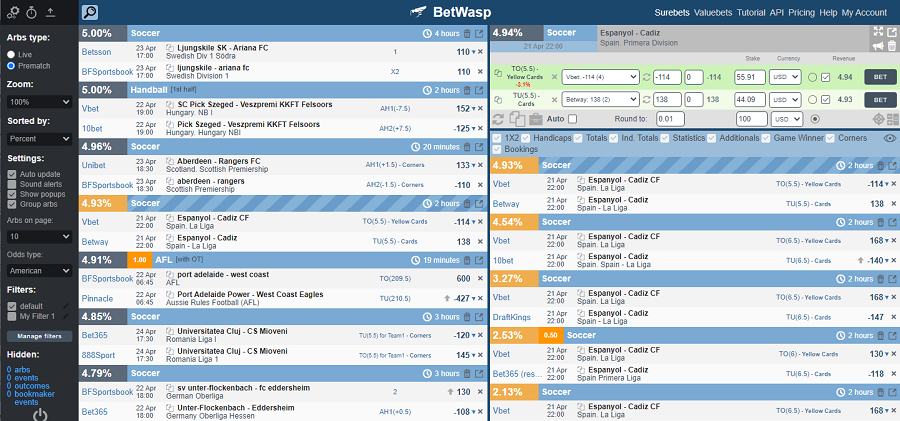This screenshot has height=421, width=900.
Task: Select the Live arbs type
Action: pyautogui.click(x=11, y=54)
